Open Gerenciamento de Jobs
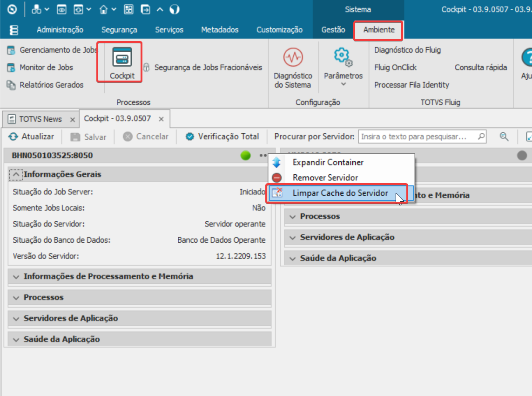The height and width of the screenshot is (396, 532). pyautogui.click(x=52, y=50)
